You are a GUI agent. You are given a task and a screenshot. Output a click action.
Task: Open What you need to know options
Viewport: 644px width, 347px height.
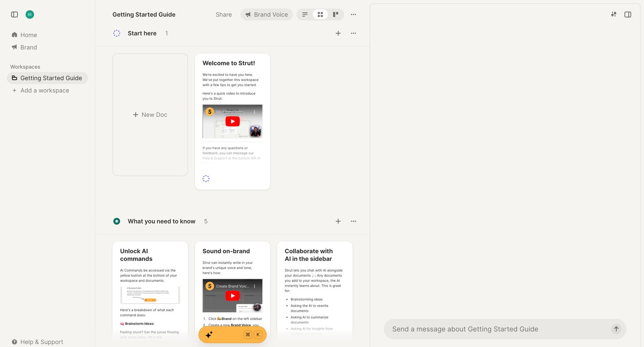point(354,221)
